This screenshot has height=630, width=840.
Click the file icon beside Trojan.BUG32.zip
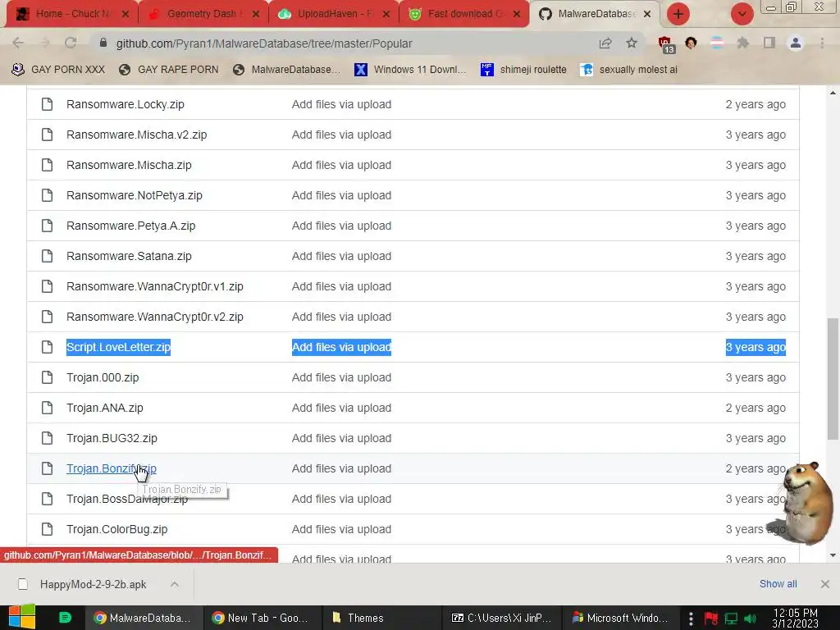click(x=47, y=438)
